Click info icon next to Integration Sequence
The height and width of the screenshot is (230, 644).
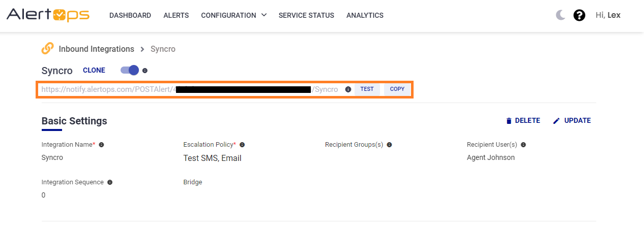[x=110, y=182]
